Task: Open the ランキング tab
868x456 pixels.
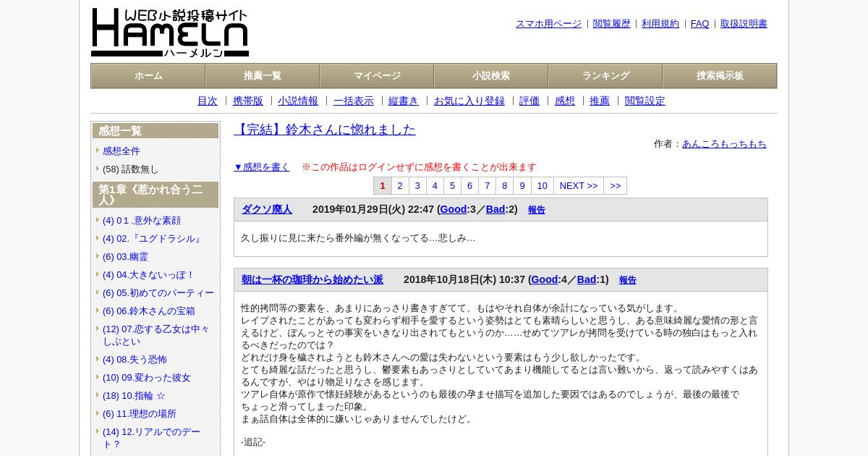Action: click(x=605, y=76)
